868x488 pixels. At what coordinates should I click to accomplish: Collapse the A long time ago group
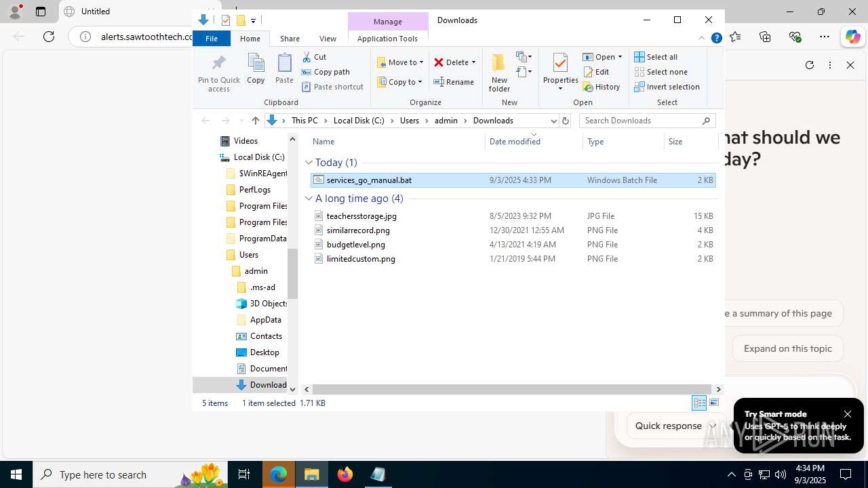pos(309,199)
